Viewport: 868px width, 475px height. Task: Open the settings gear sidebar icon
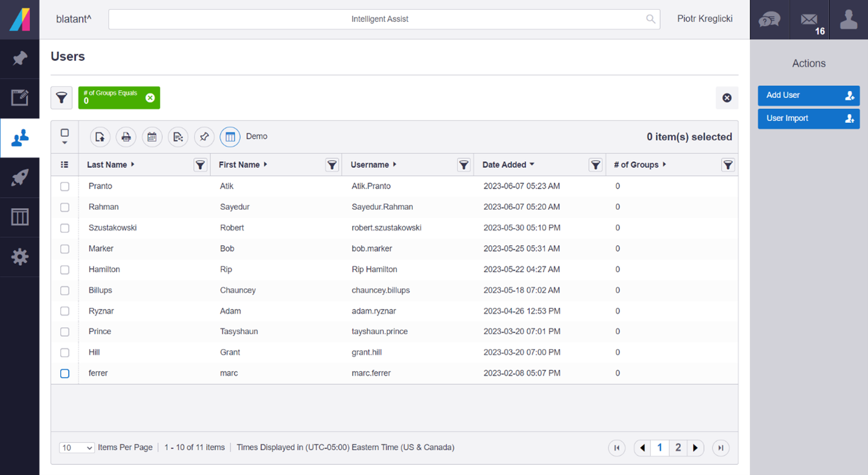(19, 257)
